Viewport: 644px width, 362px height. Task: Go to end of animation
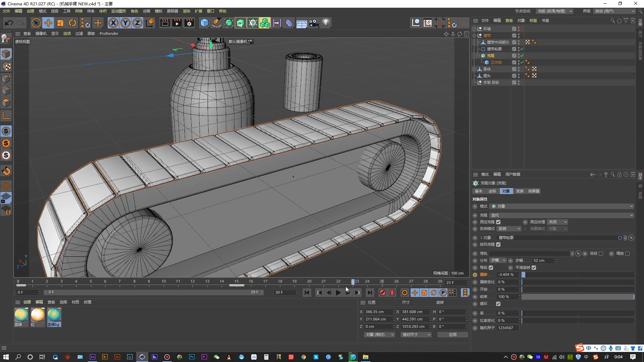point(370,293)
